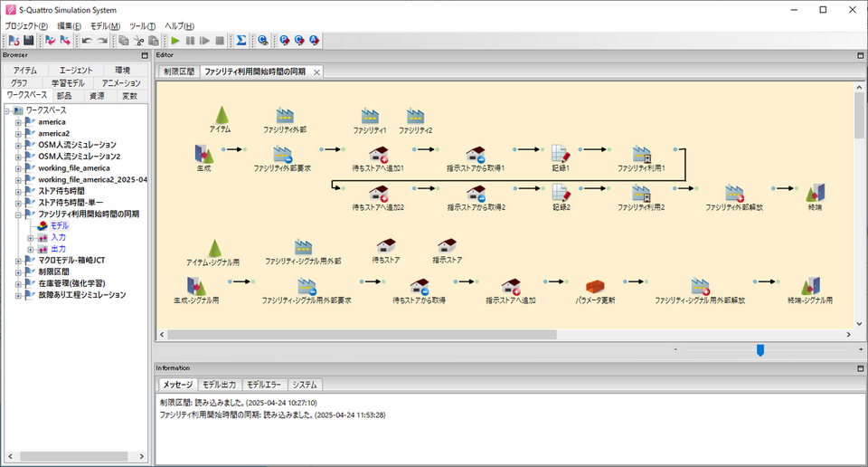Start simulation with green play icon
The height and width of the screenshot is (467, 868).
pos(175,41)
